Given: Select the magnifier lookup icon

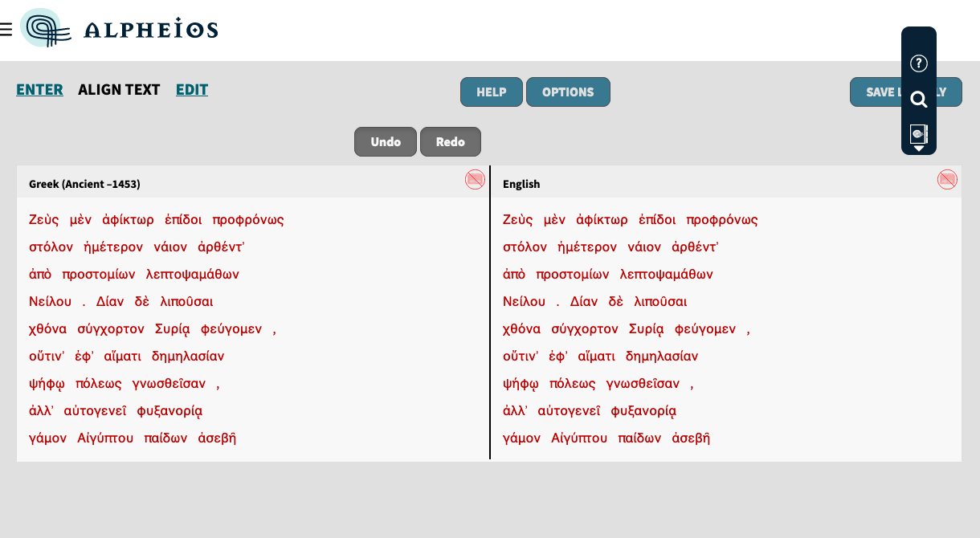Looking at the screenshot, I should point(918,99).
